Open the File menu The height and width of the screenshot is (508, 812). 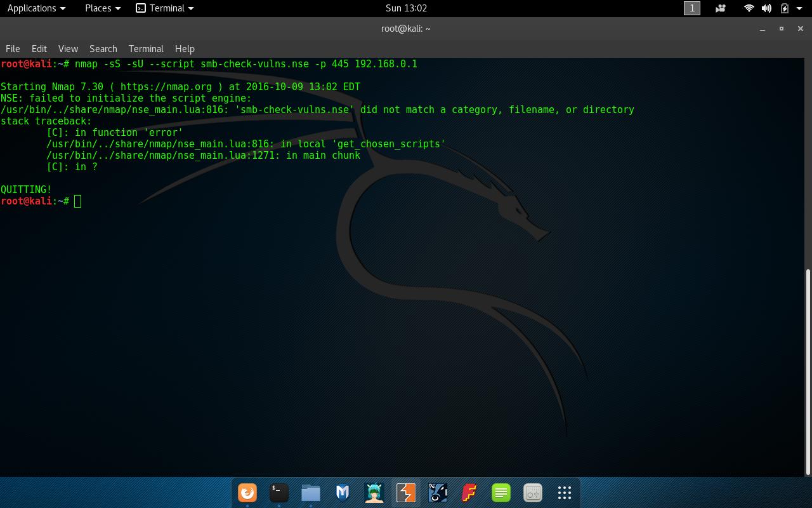pos(13,49)
